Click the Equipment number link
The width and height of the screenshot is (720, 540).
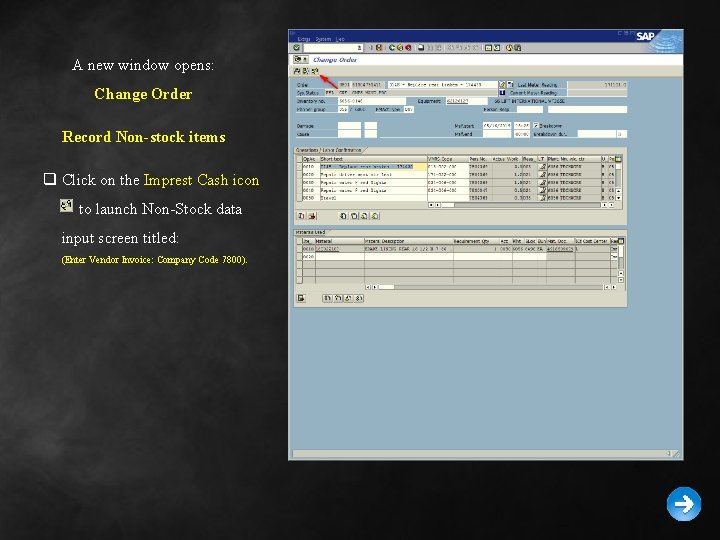tap(457, 101)
